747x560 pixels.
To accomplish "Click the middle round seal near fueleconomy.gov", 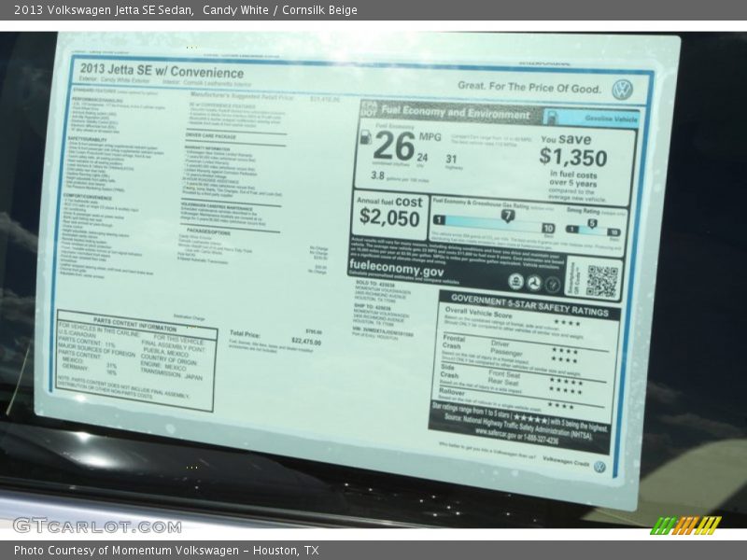I will [534, 283].
